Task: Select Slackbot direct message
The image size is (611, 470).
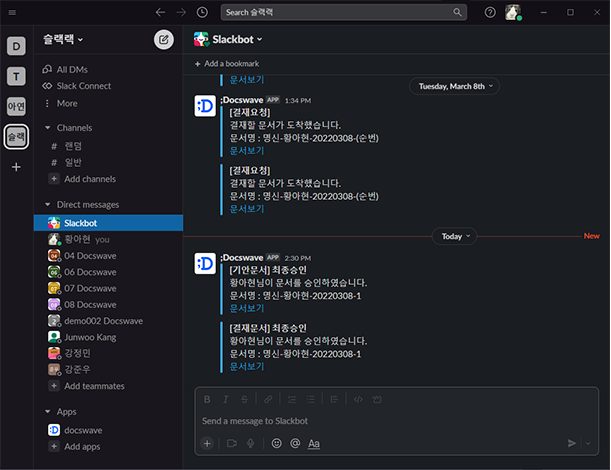Action: coord(108,223)
